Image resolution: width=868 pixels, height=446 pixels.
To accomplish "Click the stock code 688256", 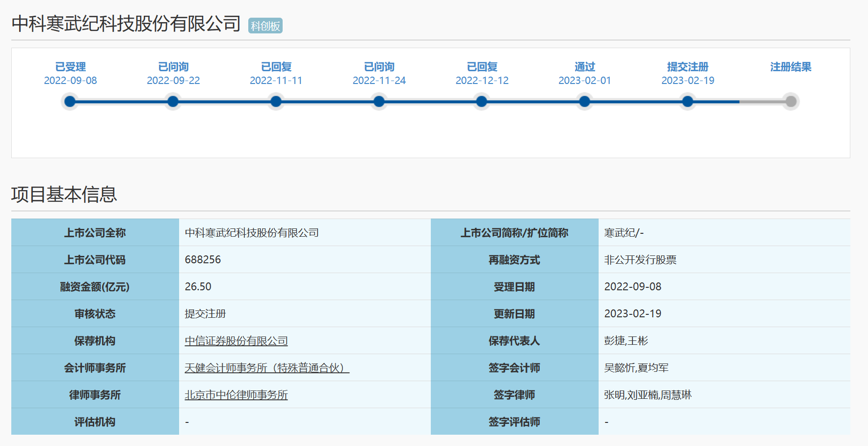I will coord(203,260).
